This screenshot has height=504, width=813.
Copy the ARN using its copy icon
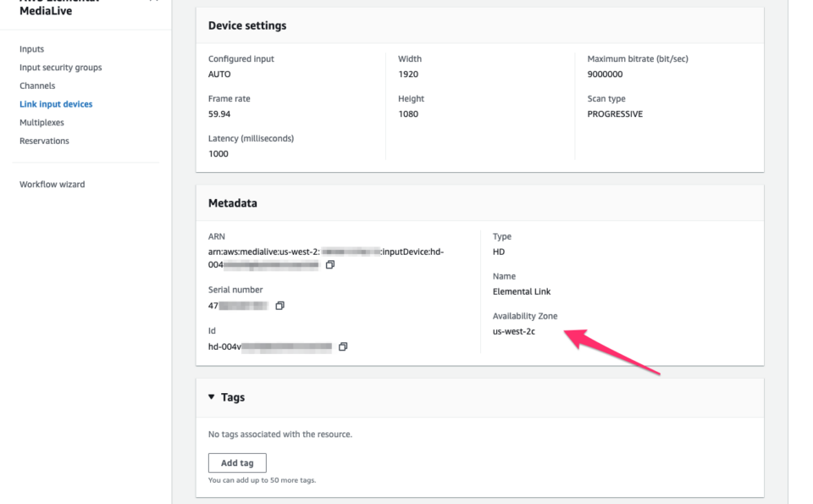click(329, 264)
